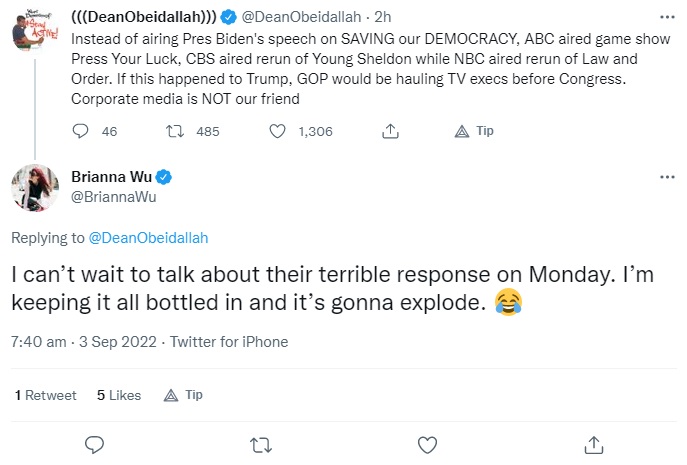Image resolution: width=687 pixels, height=465 pixels.
Task: Open Brianna Wu display name
Action: tap(111, 177)
